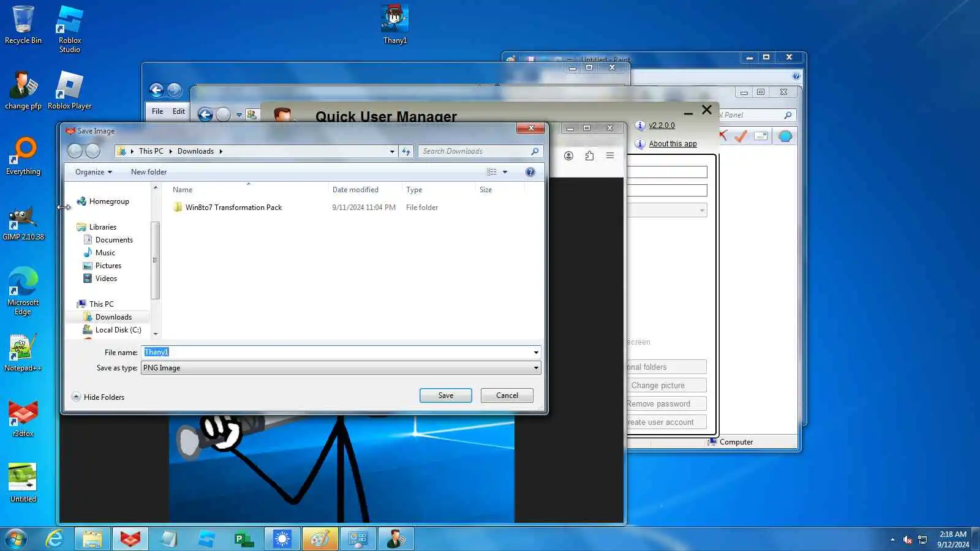Open the change-view options dropdown arrow

click(505, 172)
